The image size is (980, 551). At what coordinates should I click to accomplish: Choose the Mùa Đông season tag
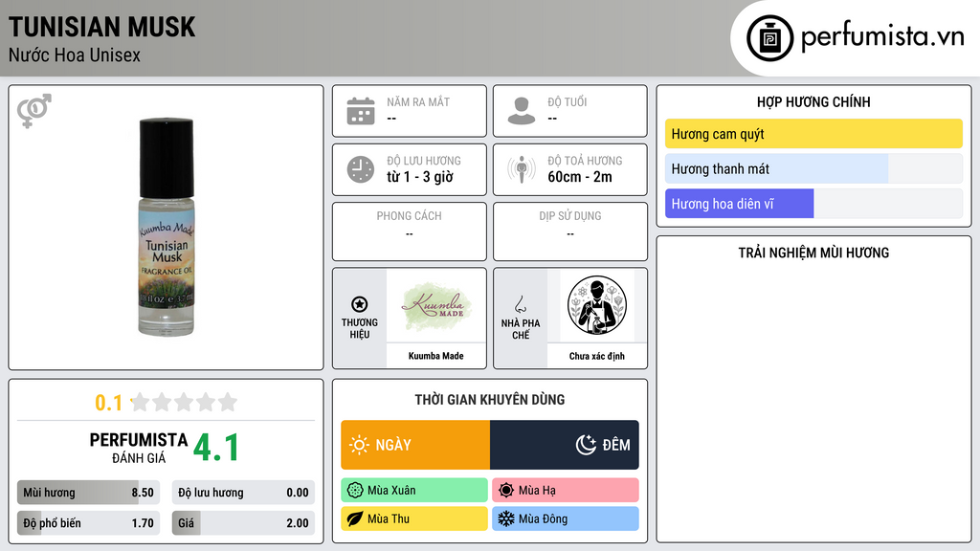click(x=566, y=518)
